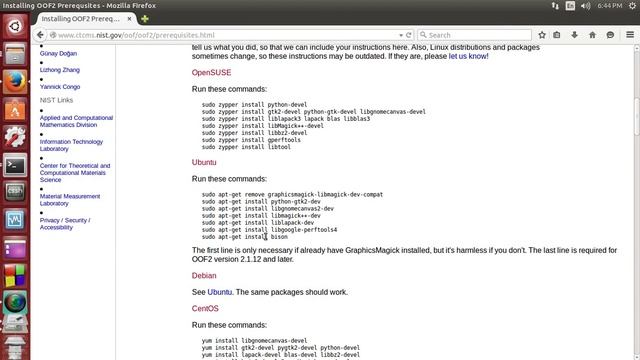Click the Debian section heading

[204, 276]
